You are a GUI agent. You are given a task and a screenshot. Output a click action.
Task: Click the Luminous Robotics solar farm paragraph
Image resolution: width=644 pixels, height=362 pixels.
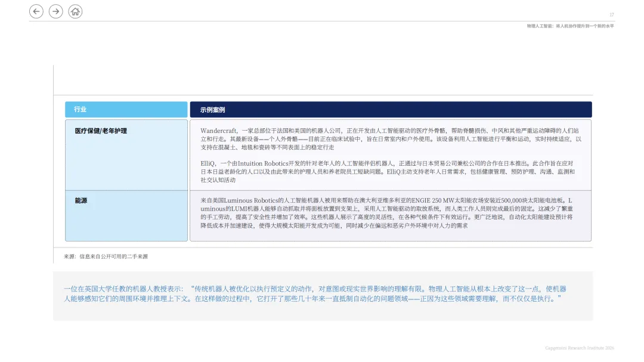point(386,213)
